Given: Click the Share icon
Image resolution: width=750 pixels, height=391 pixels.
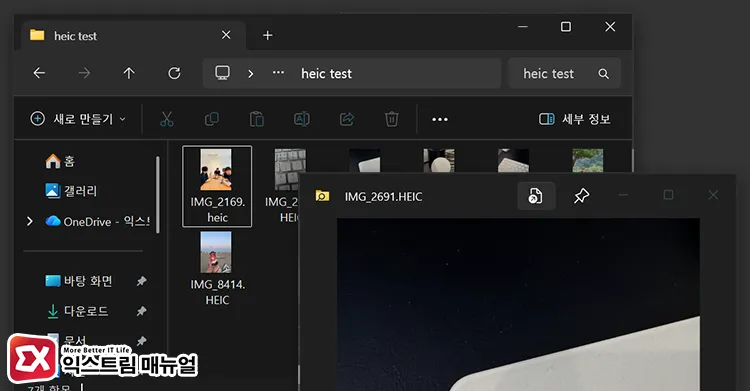Looking at the screenshot, I should pyautogui.click(x=347, y=119).
